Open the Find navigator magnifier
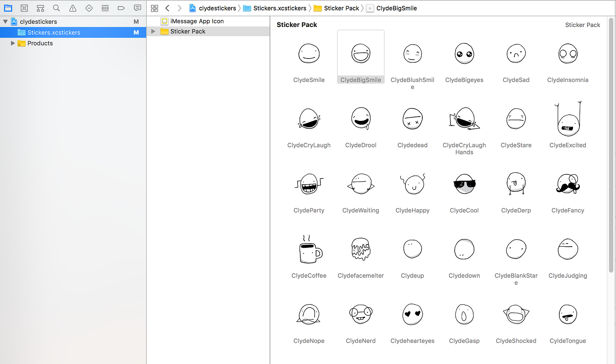 point(57,8)
